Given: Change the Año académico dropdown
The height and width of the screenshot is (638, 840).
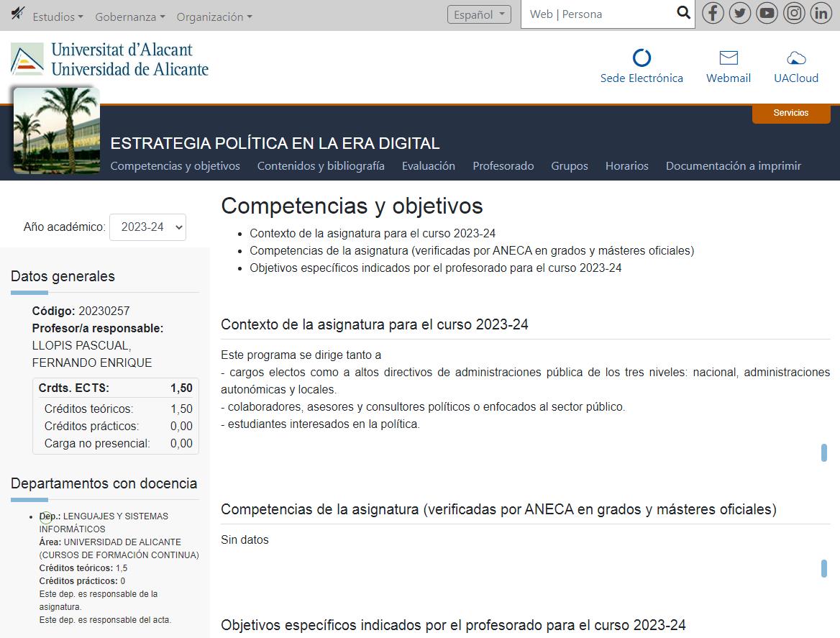Looking at the screenshot, I should tap(147, 227).
